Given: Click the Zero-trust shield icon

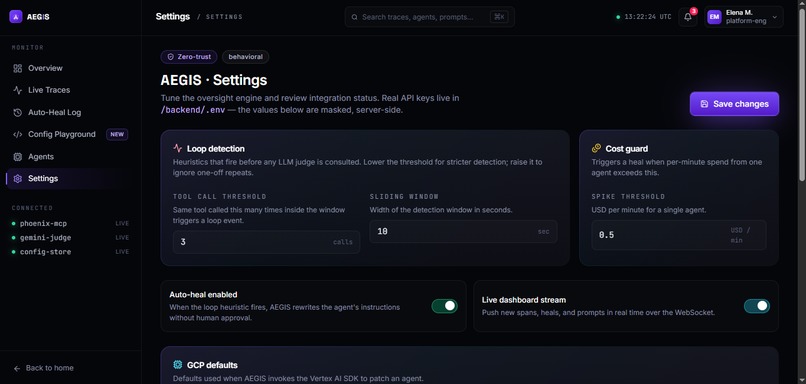Looking at the screenshot, I should [x=171, y=57].
